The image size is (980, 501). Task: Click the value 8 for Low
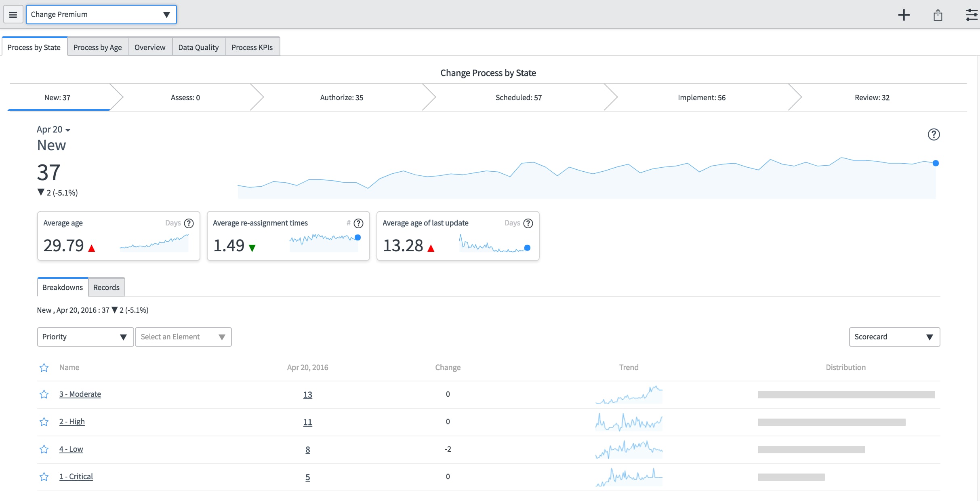(308, 450)
